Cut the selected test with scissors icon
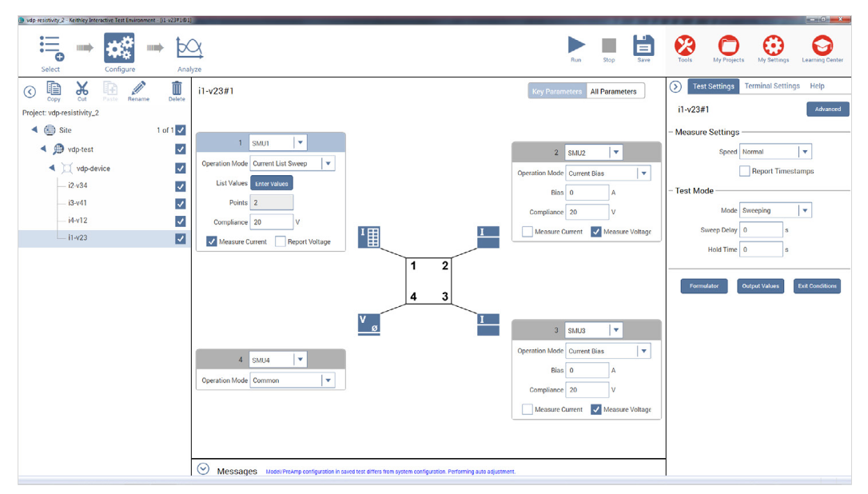868x494 pixels. 82,89
